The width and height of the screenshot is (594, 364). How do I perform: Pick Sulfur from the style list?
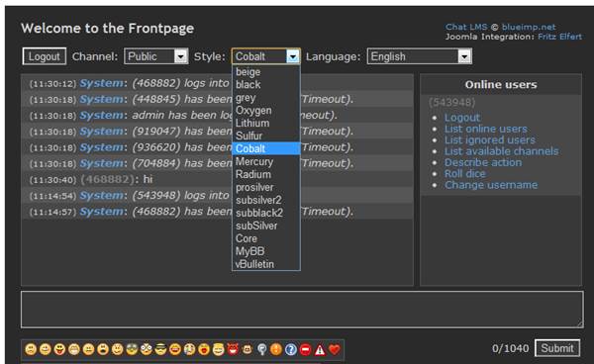pyautogui.click(x=266, y=136)
